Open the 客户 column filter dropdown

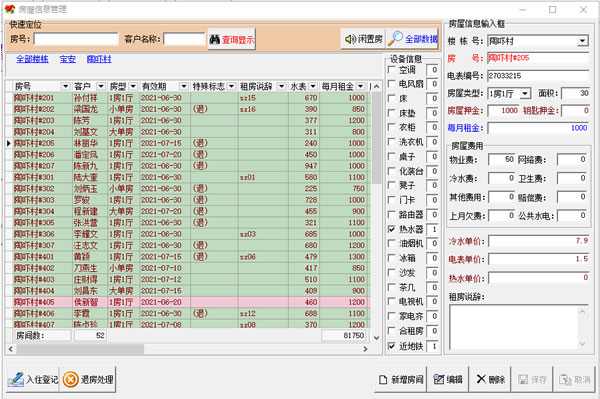pyautogui.click(x=101, y=86)
